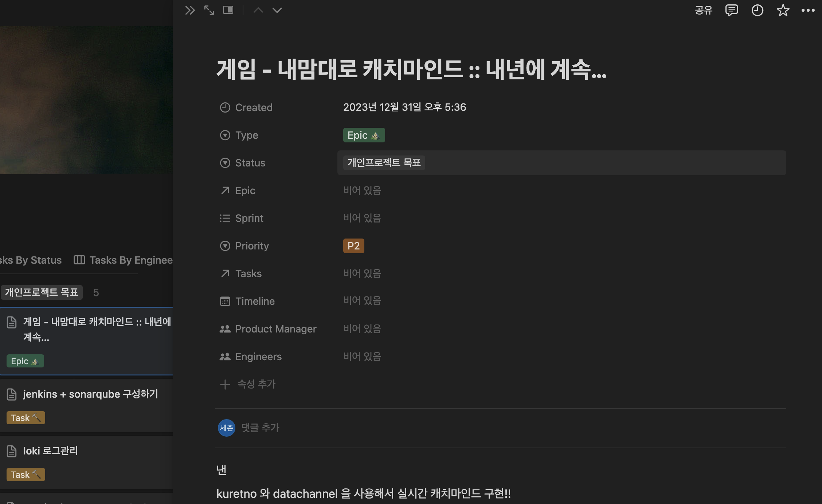Switch to Tasks By Engineer tab

tap(124, 260)
